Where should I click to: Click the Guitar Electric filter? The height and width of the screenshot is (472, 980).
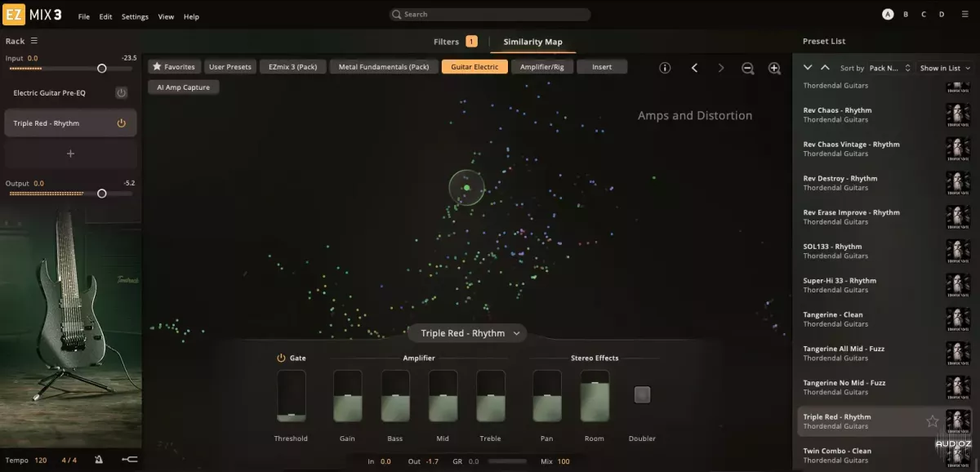[474, 67]
